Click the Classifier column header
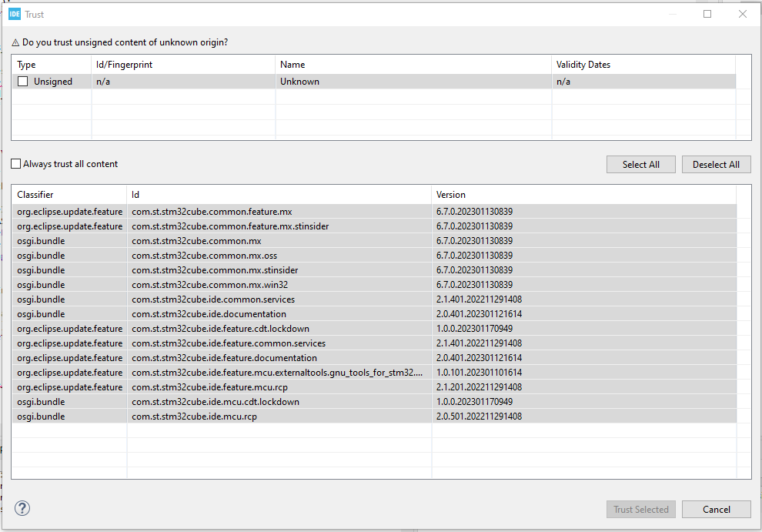 point(69,195)
